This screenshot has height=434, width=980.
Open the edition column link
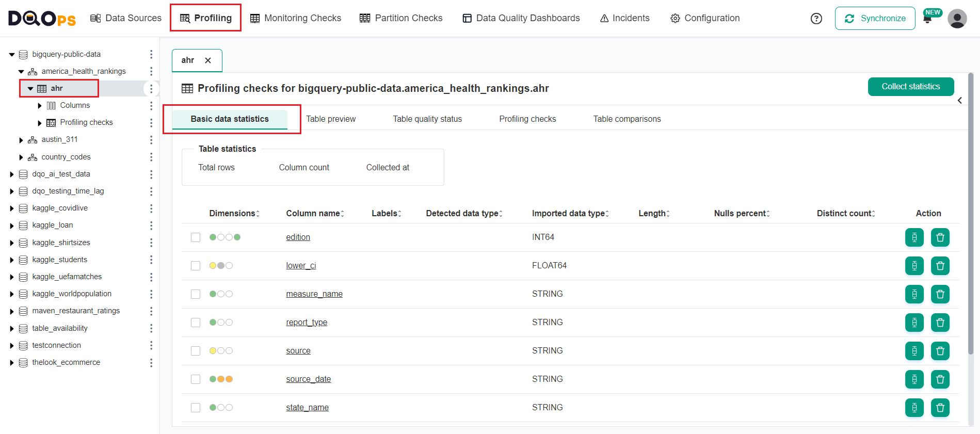click(x=298, y=237)
